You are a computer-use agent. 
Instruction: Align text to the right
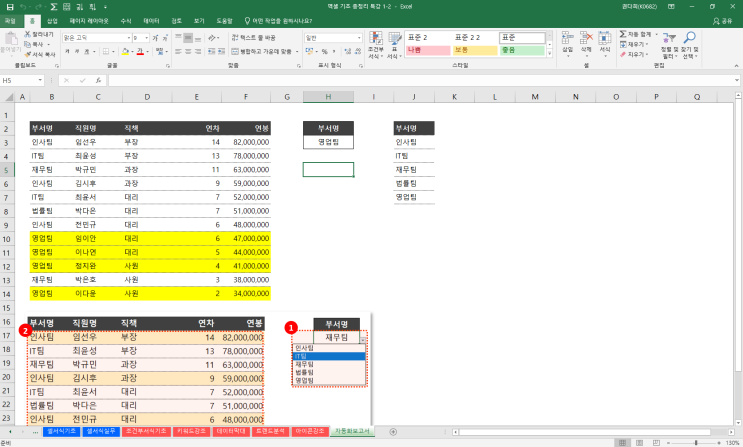(198, 51)
